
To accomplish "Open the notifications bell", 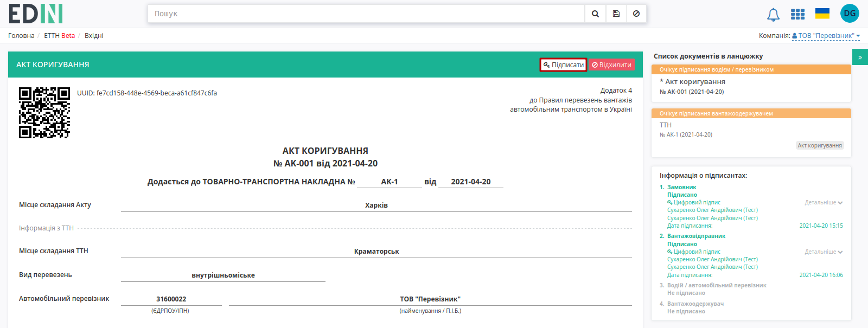I will 773,15.
